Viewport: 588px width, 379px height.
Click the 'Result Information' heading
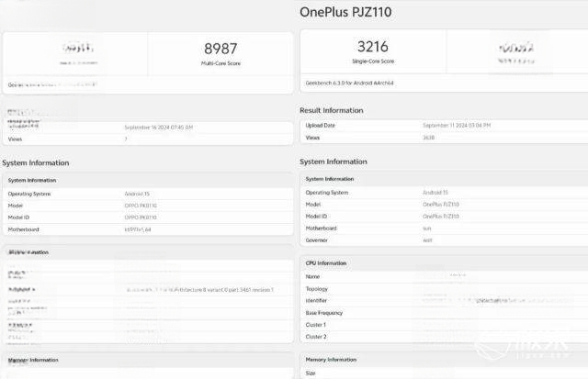[x=332, y=110]
